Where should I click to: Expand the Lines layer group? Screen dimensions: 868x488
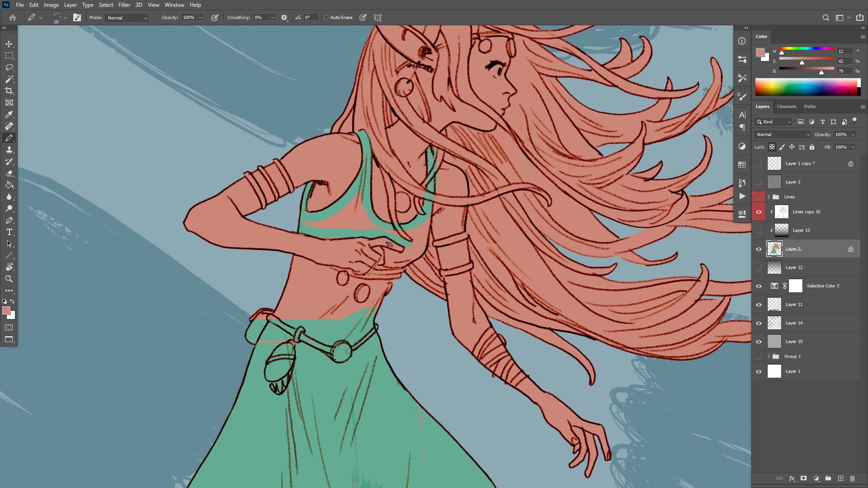pos(769,197)
